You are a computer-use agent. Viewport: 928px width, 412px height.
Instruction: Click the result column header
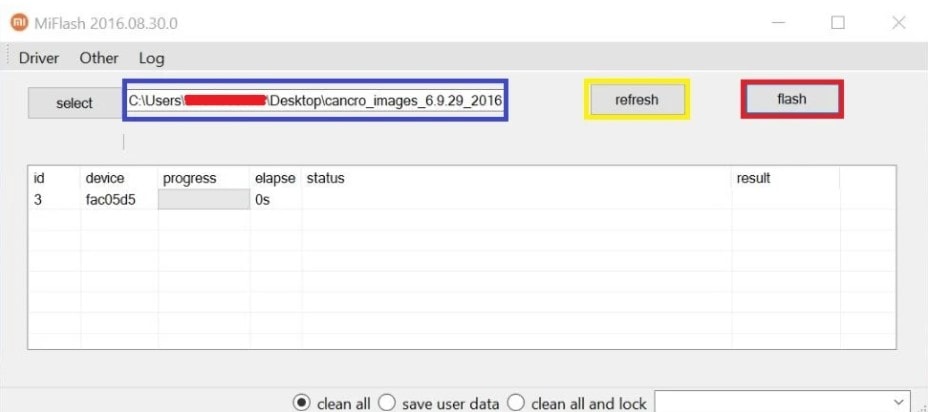[x=785, y=178]
